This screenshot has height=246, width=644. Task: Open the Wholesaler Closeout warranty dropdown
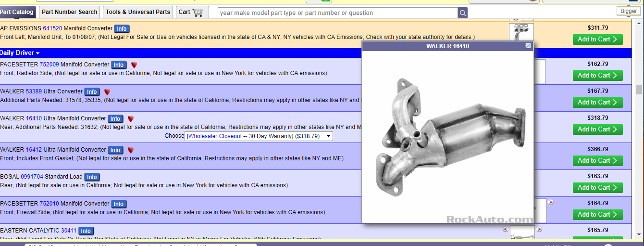tap(259, 136)
